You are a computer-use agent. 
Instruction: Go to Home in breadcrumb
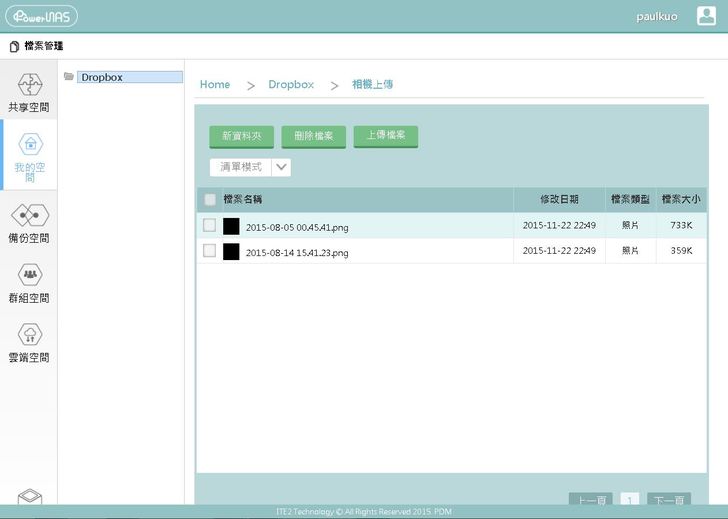(x=215, y=85)
